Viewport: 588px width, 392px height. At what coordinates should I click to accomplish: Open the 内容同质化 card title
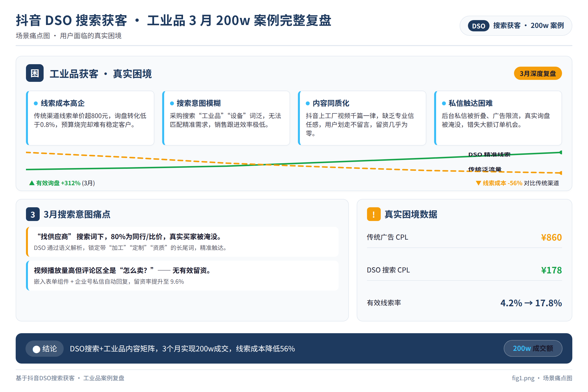tap(331, 103)
